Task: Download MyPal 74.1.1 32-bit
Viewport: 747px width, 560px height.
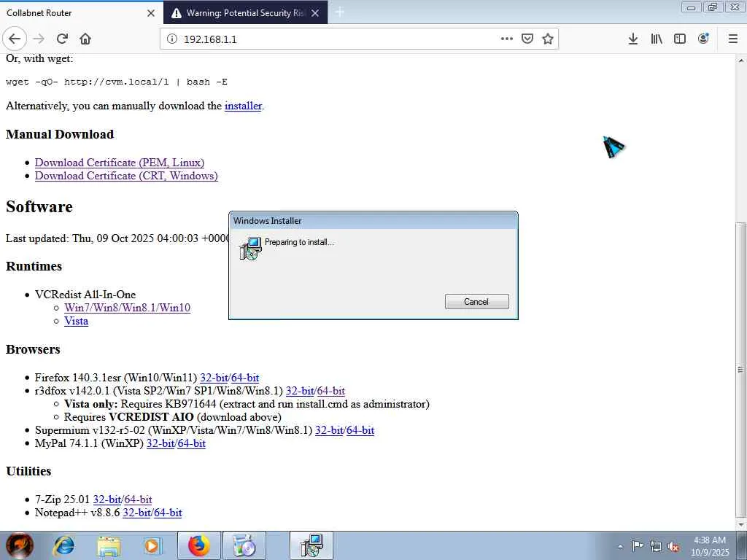Action: [160, 443]
